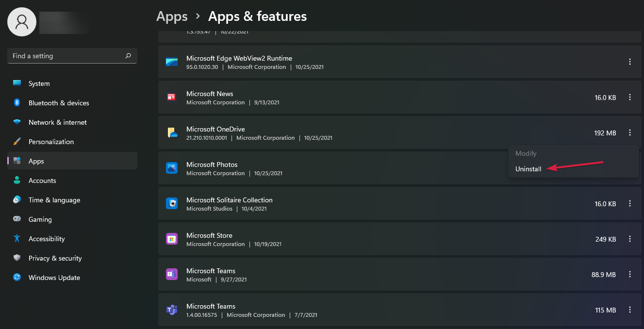The image size is (644, 329).
Task: Open Windows Update settings
Action: 54,278
